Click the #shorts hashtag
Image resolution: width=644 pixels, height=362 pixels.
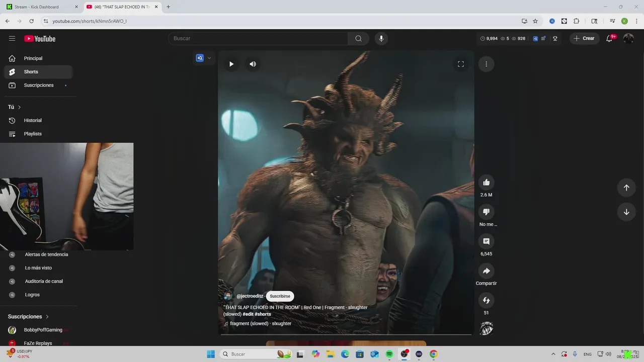263,314
